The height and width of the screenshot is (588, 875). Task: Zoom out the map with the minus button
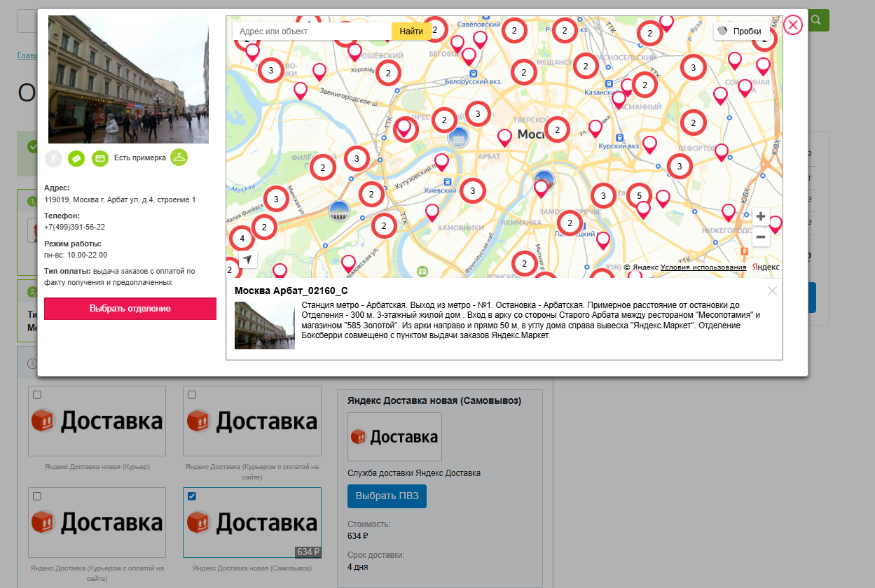point(761,237)
